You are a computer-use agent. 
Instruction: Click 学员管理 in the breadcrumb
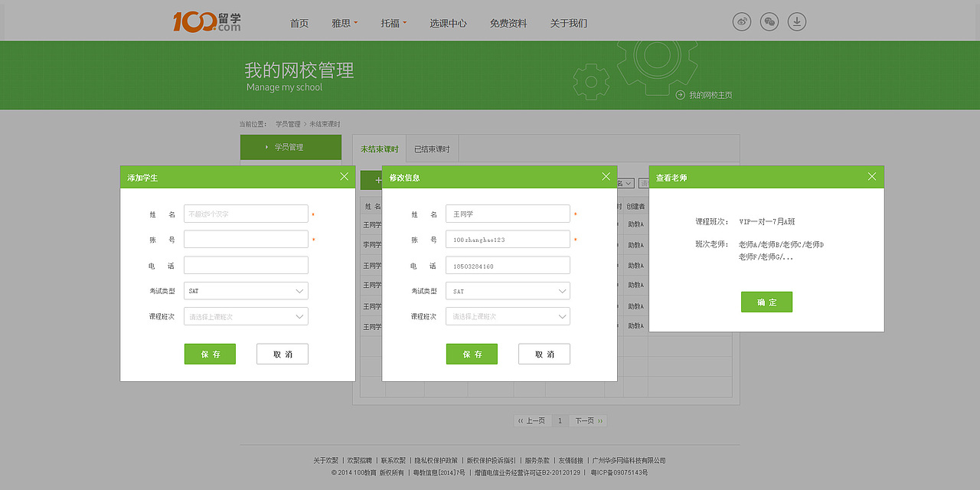(x=288, y=124)
